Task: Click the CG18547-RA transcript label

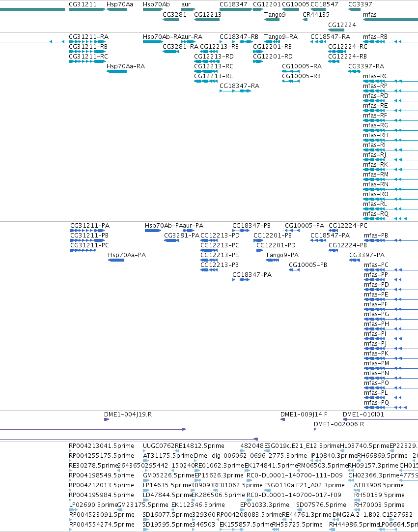Action: coord(330,37)
